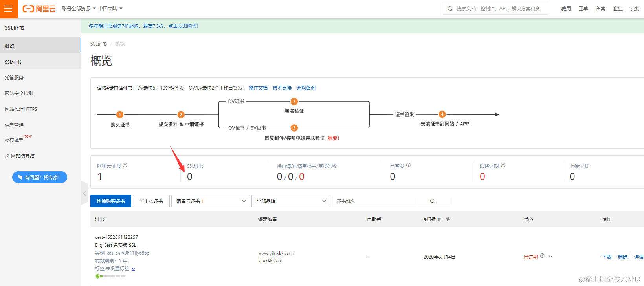The image size is (644, 286).
Task: Select 概览 in sidebar
Action: click(40, 46)
